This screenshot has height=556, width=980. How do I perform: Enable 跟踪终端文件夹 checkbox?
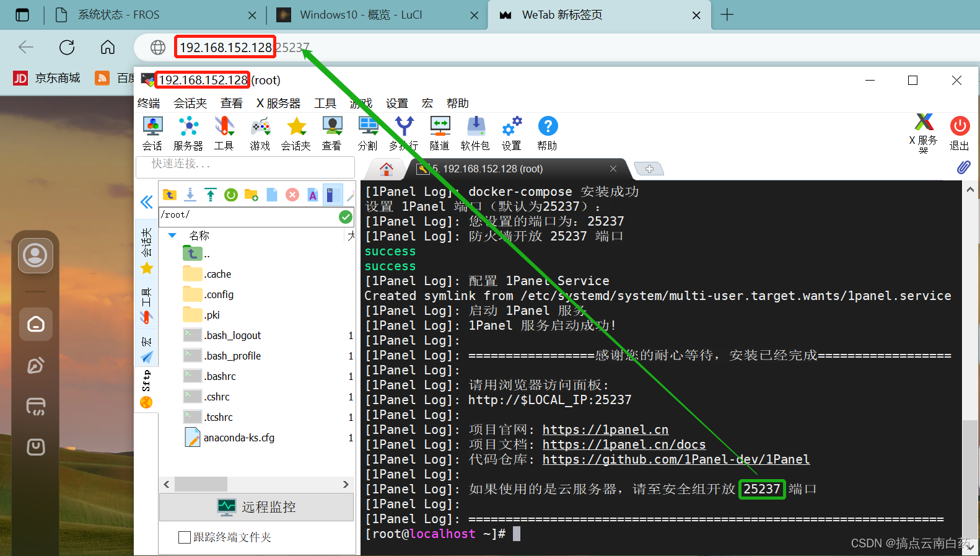tap(184, 537)
